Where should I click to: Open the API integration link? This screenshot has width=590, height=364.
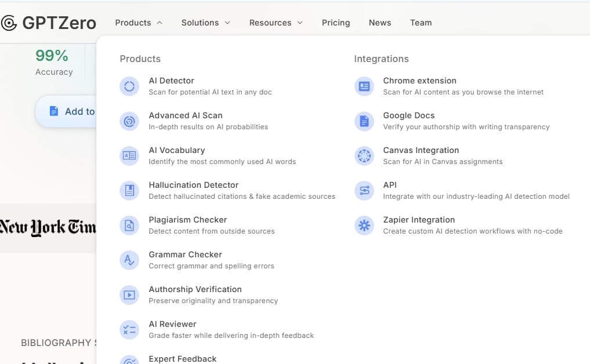point(390,185)
